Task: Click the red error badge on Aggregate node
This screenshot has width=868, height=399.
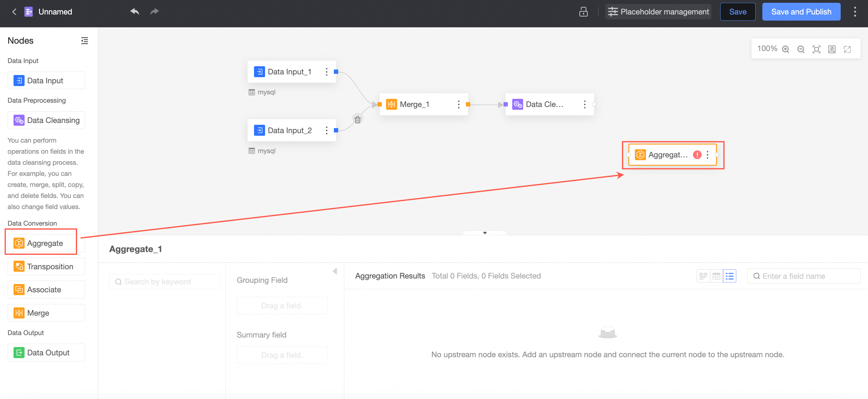Action: pos(697,155)
